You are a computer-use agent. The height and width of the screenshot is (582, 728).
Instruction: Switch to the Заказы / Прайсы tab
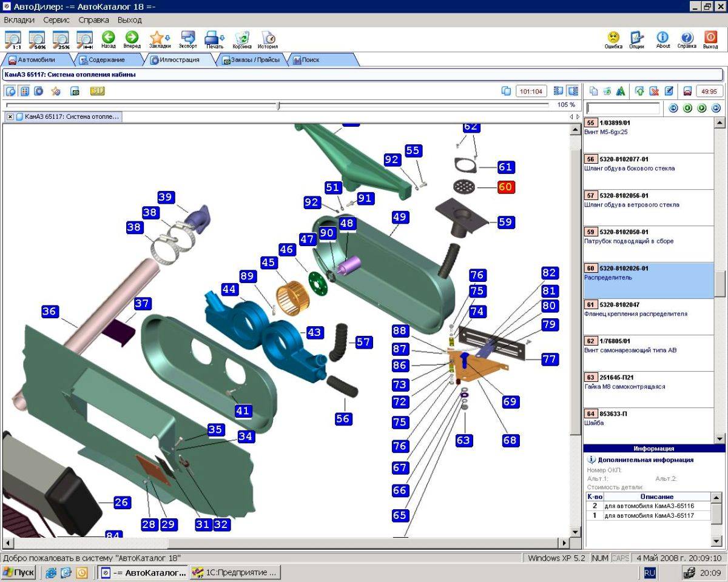click(x=252, y=59)
